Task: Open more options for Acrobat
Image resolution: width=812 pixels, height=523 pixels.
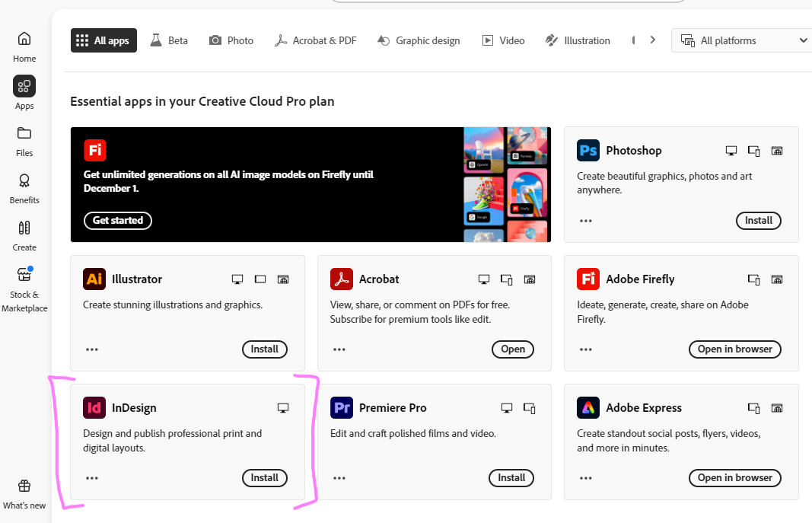Action: (x=339, y=349)
